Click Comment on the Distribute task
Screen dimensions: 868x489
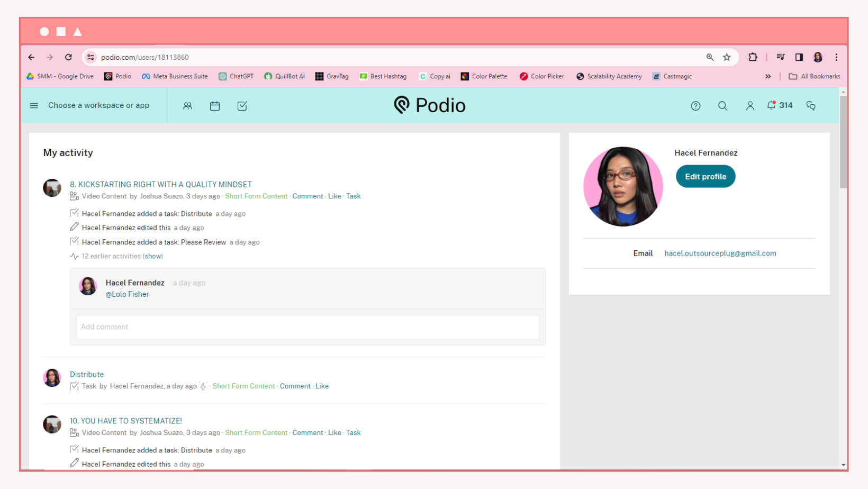[295, 386]
